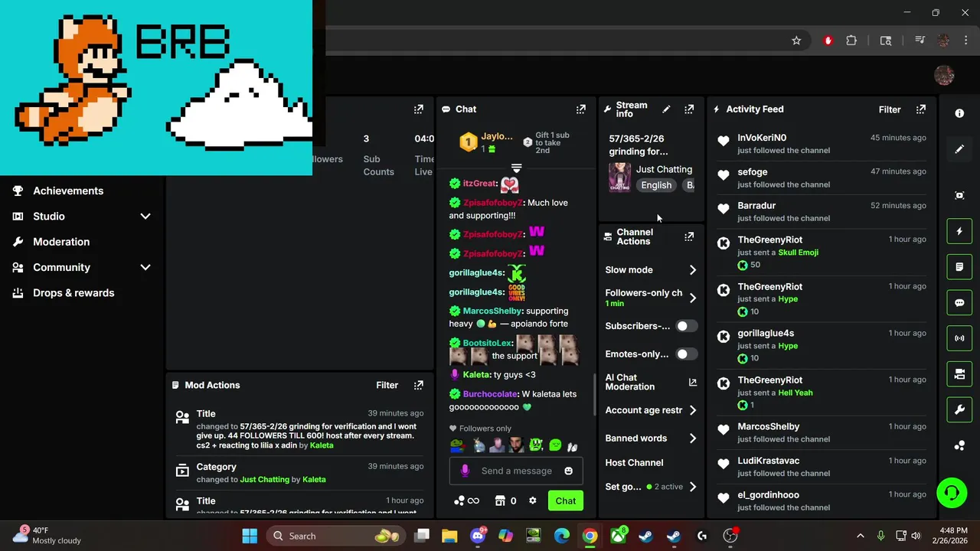Click the red hand extension icon in Chrome
Image resolution: width=980 pixels, height=551 pixels.
(828, 41)
